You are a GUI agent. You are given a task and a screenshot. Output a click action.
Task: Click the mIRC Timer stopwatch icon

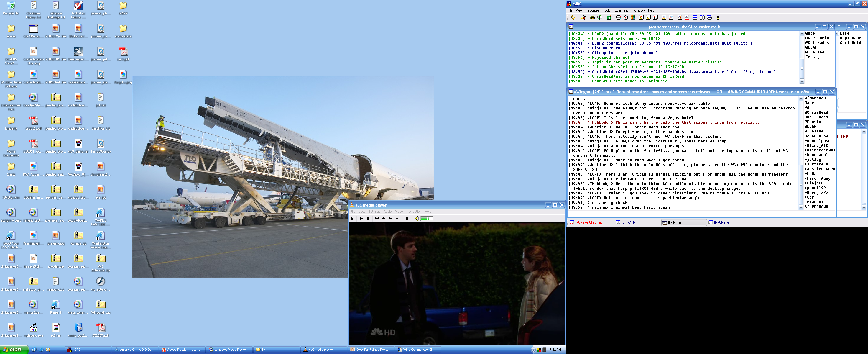point(626,17)
